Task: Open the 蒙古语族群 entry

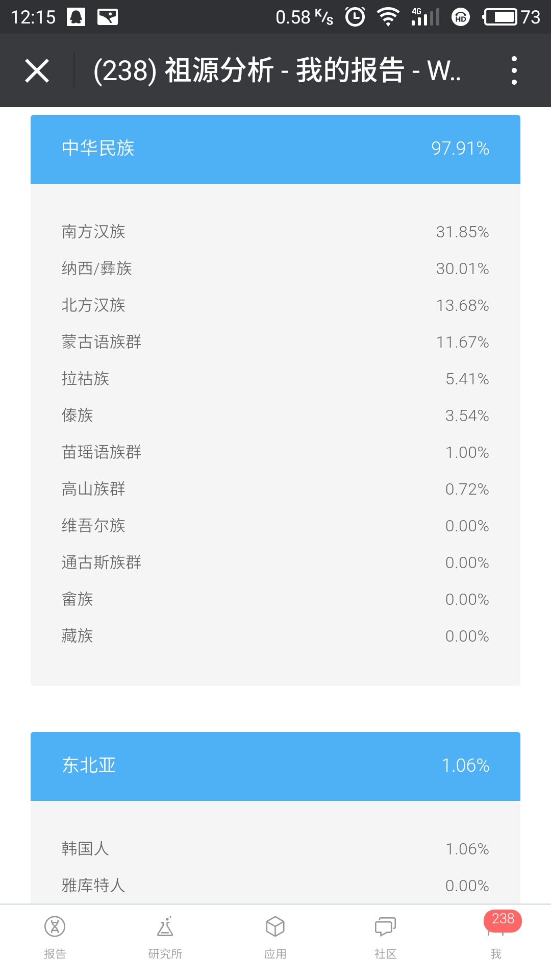Action: [x=275, y=342]
